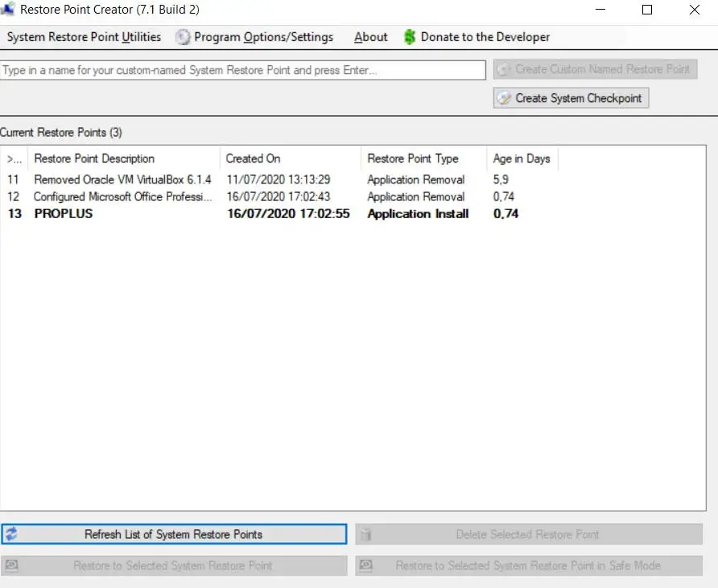Viewport: 718px width, 588px height.
Task: Open the About menu
Action: click(370, 37)
